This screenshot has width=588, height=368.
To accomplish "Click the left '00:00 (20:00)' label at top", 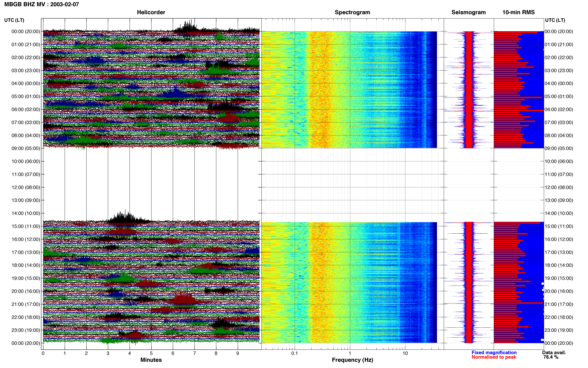I will coord(26,31).
